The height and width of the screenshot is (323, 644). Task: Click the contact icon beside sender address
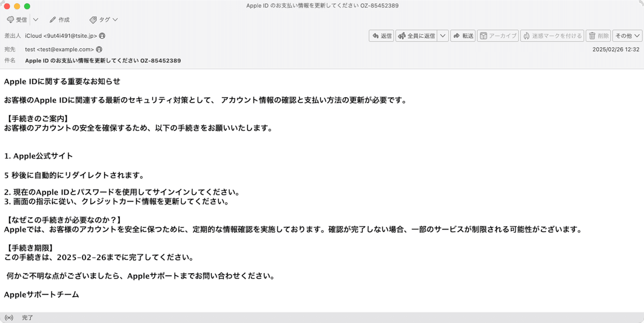[x=102, y=36]
